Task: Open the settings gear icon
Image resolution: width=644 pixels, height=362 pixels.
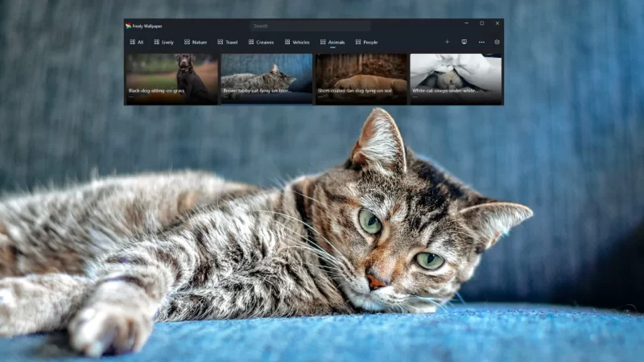Action: click(497, 42)
